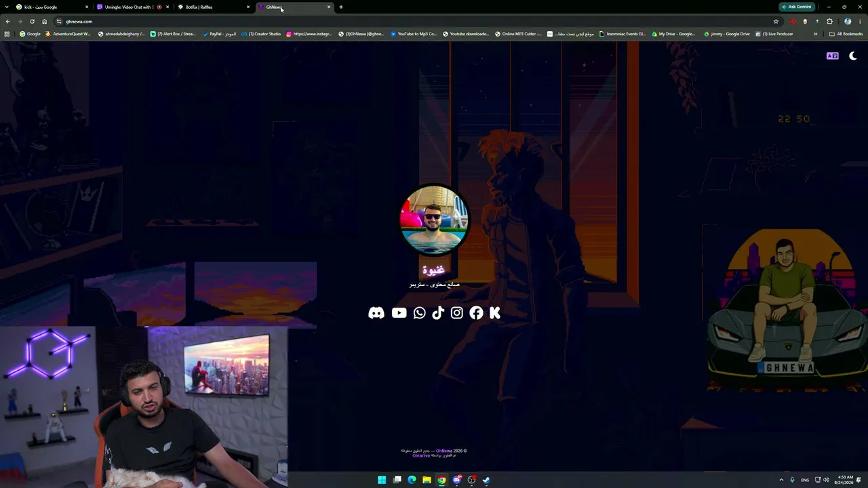Screen dimensions: 868x488
Task: Open the AdventureQuest W... bookmark
Action: 68,34
